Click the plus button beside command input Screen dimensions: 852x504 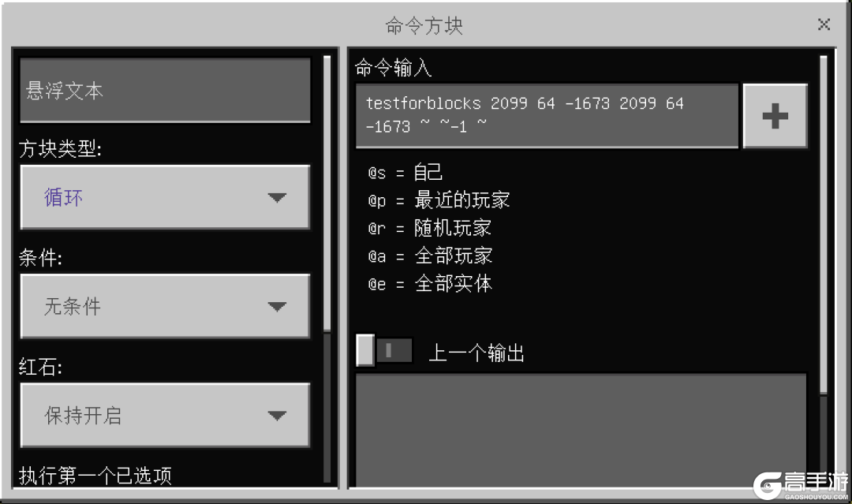point(775,116)
